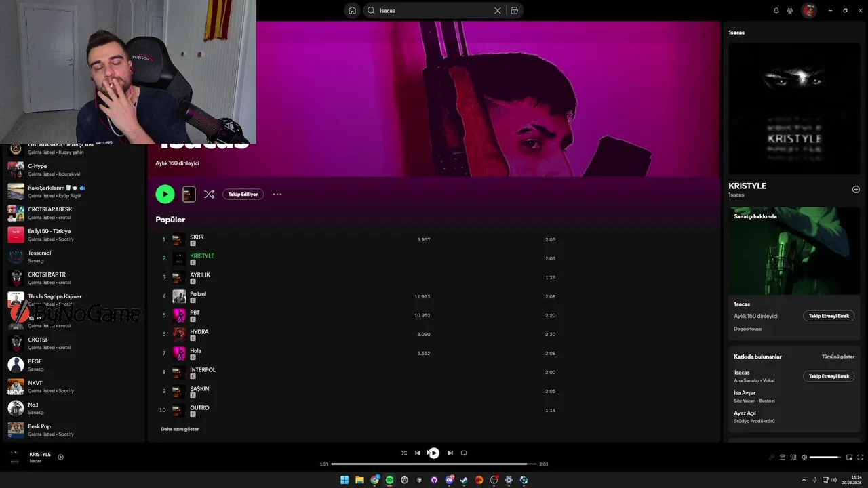Click the Takip Ediliyor following button
The height and width of the screenshot is (488, 868).
[x=243, y=194]
